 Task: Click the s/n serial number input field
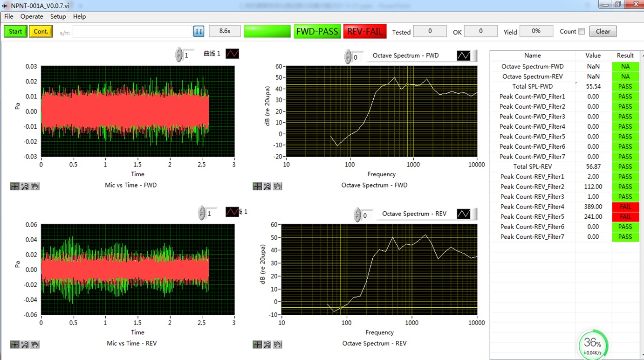point(132,32)
